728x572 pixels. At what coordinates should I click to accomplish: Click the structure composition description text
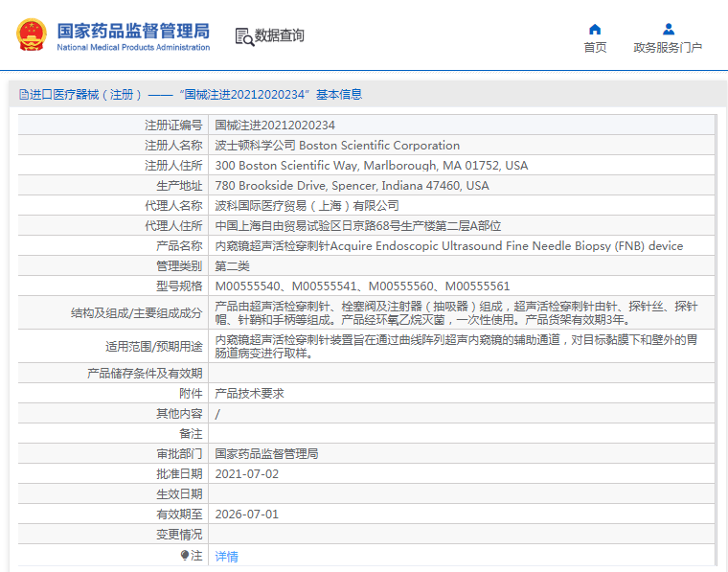pyautogui.click(x=456, y=313)
